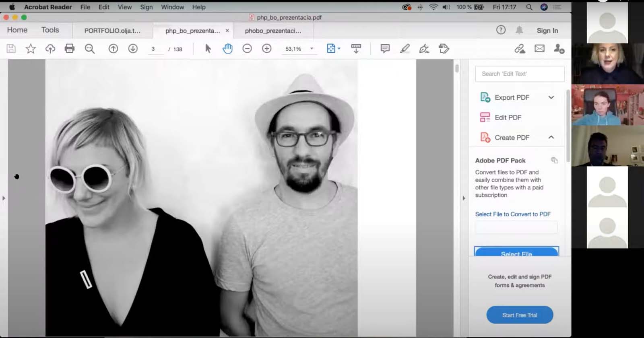The image size is (644, 338).
Task: Click the Search 'Edit Text' field
Action: pyautogui.click(x=520, y=74)
